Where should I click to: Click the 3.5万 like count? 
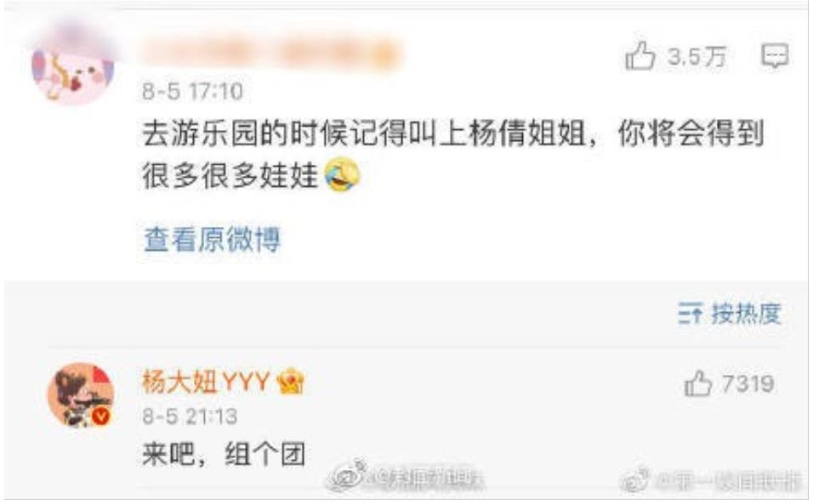pos(696,56)
